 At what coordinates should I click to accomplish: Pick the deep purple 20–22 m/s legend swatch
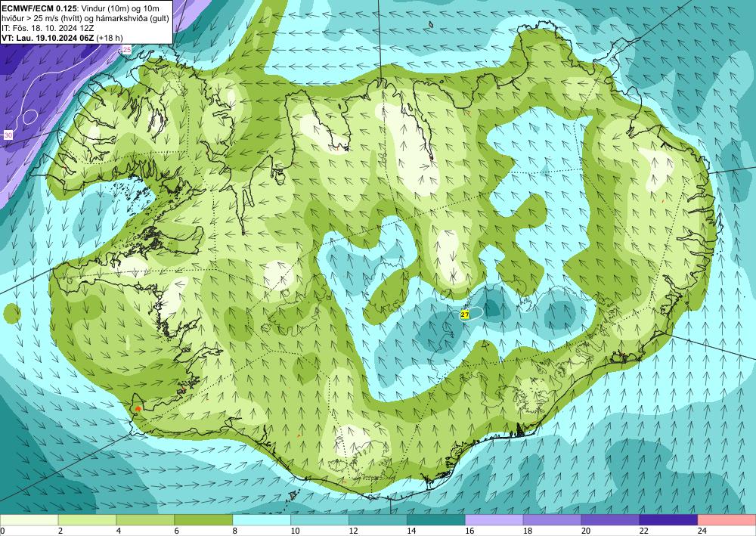point(610,520)
